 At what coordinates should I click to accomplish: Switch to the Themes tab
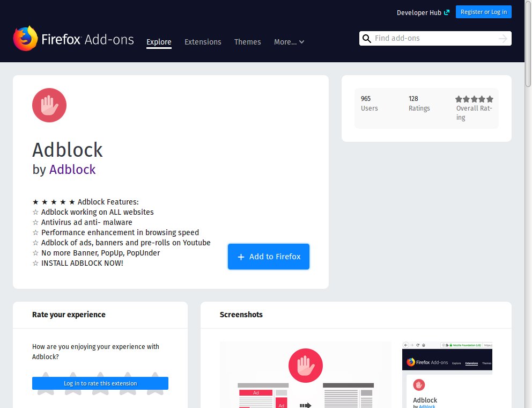click(x=247, y=42)
